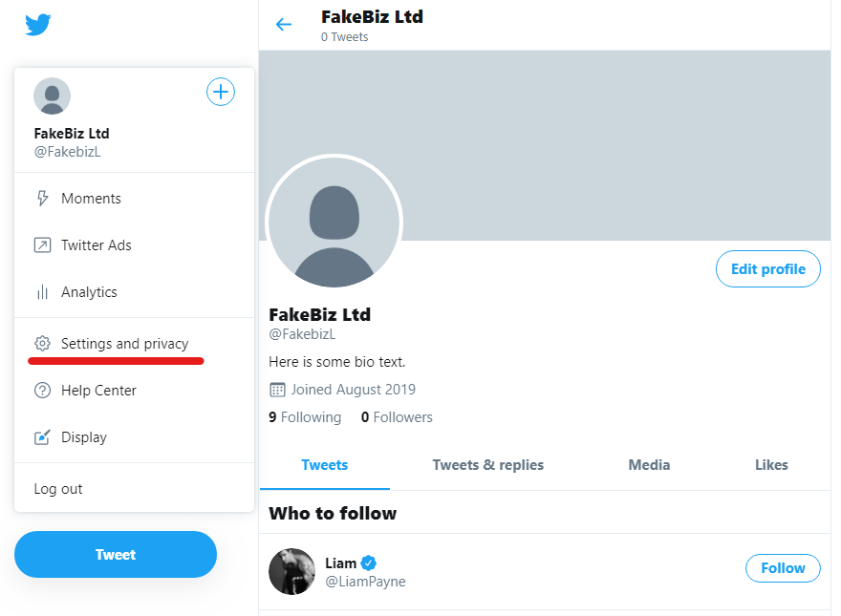Click the back arrow beside FakeBiz Ltd
Viewport: 841px width, 616px height.
284,24
